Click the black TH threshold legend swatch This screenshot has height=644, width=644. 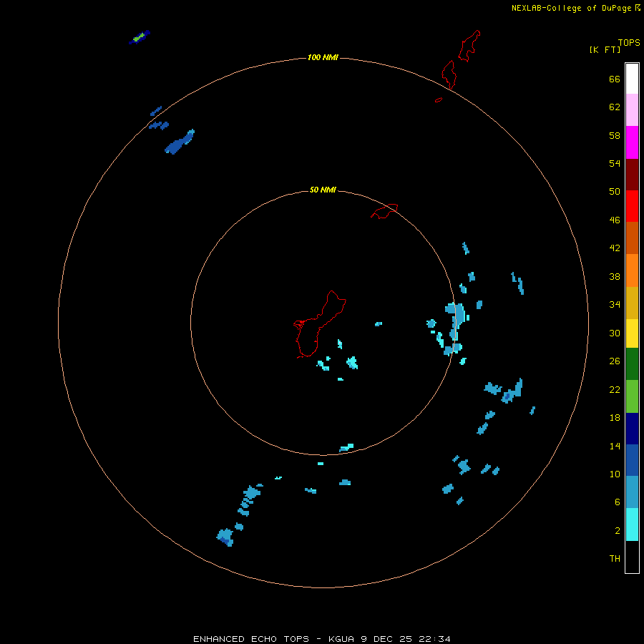click(x=632, y=557)
